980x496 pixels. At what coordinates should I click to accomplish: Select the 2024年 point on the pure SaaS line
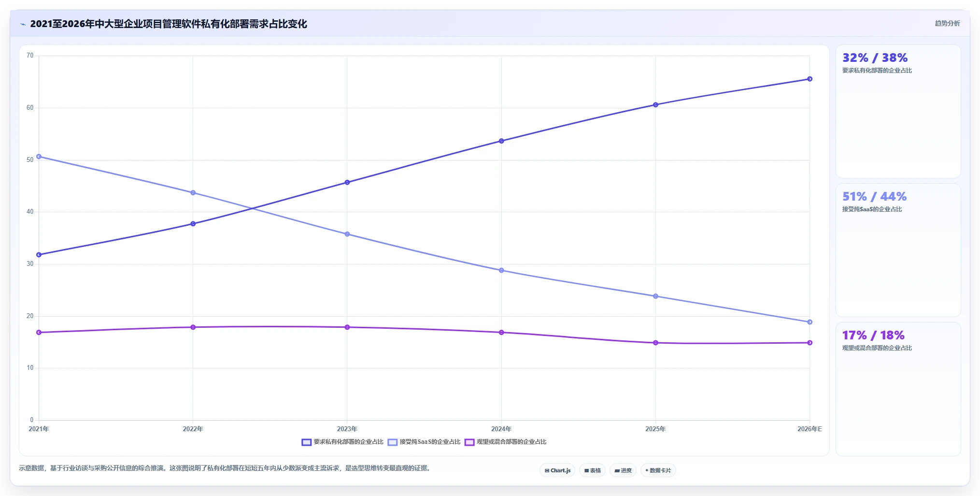point(501,270)
